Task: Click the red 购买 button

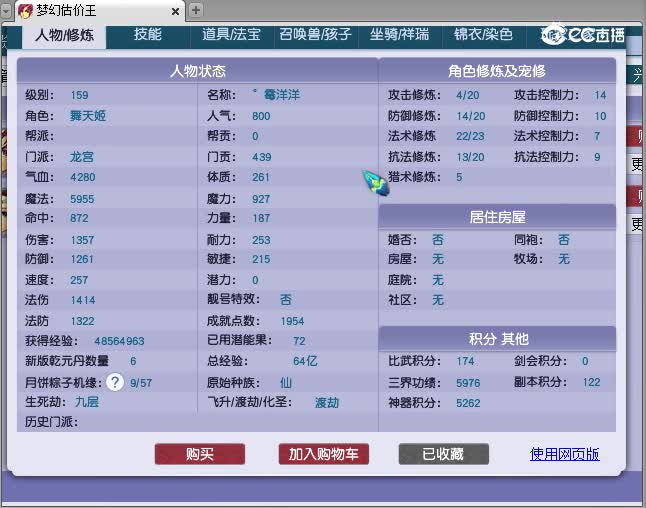Action: click(200, 454)
